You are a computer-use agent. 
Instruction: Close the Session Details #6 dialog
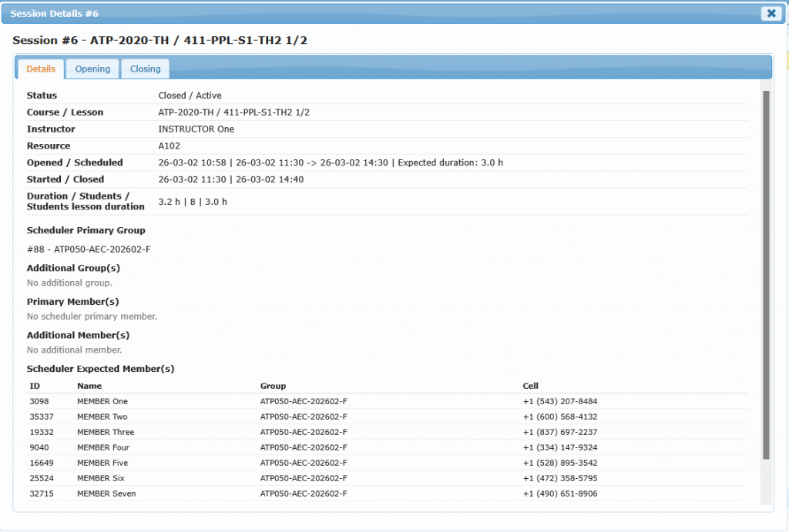771,13
